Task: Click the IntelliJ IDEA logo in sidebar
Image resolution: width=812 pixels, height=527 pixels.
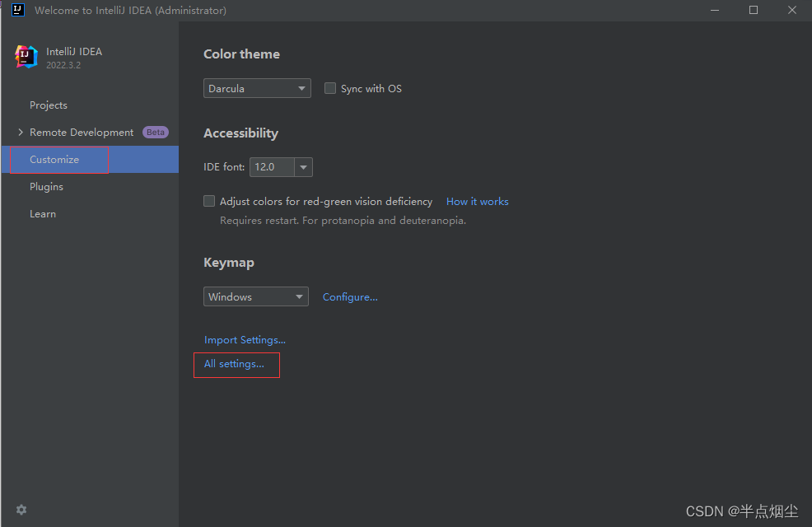Action: tap(26, 57)
